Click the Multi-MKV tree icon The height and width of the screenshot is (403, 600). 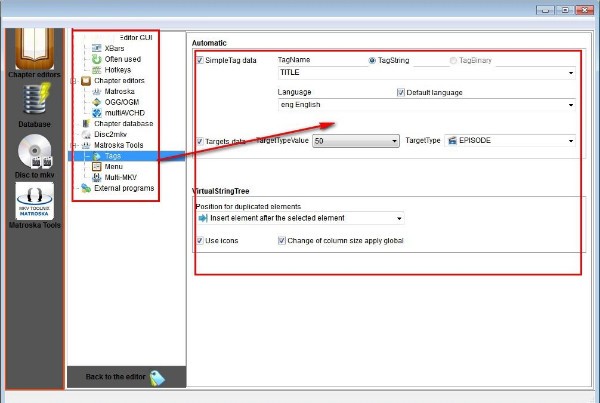click(x=97, y=177)
